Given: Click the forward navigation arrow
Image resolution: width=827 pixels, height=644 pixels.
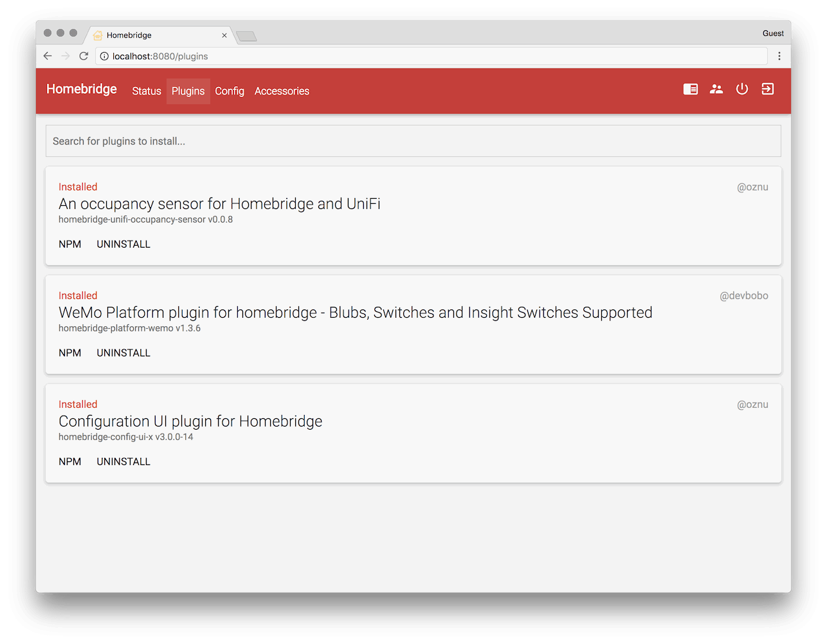Looking at the screenshot, I should 66,56.
